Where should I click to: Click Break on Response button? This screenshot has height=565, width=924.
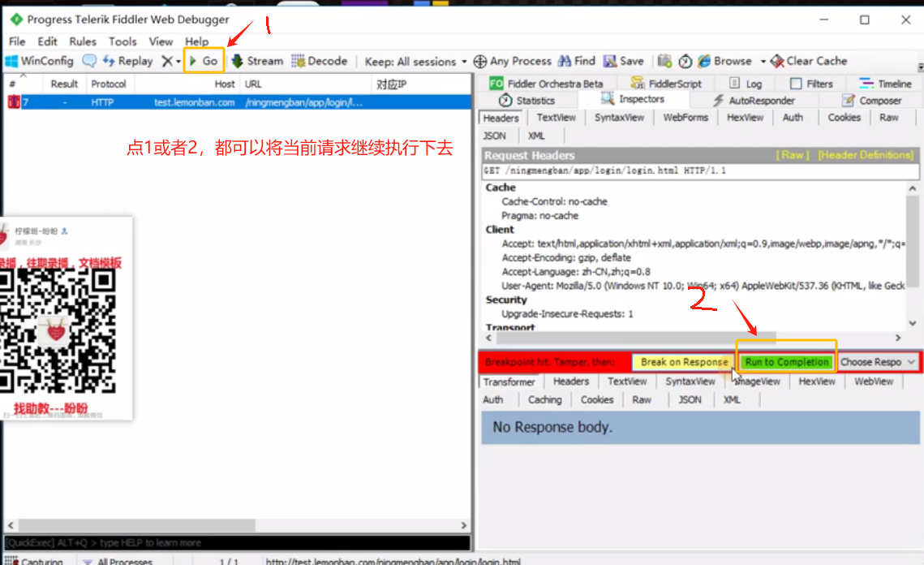[684, 362]
